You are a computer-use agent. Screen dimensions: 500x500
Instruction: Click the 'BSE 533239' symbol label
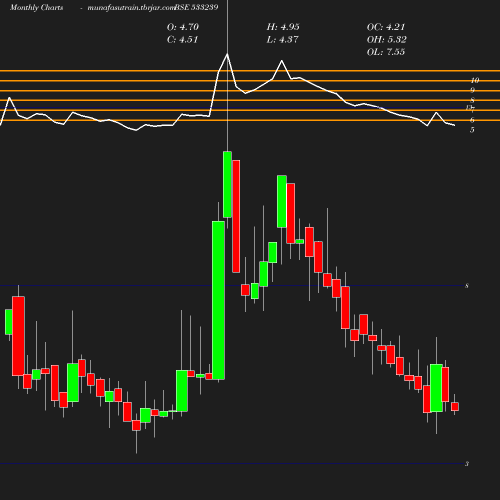[196, 7]
